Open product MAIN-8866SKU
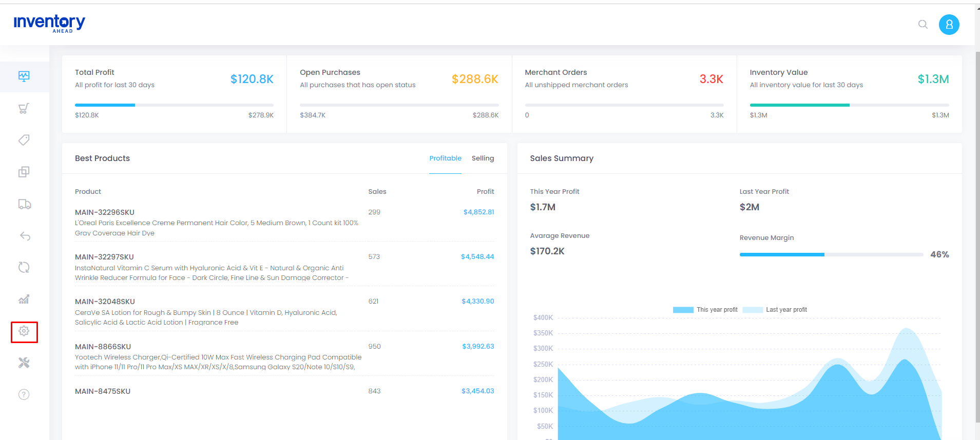 tap(103, 347)
